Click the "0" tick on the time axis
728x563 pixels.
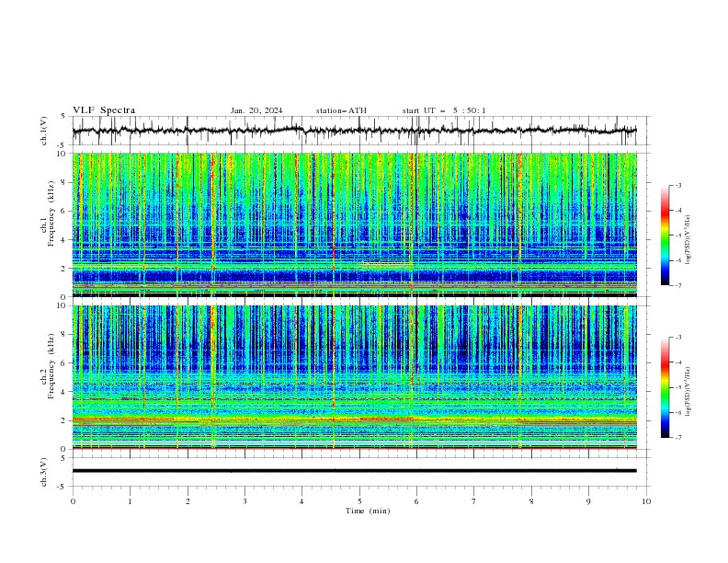click(x=73, y=501)
